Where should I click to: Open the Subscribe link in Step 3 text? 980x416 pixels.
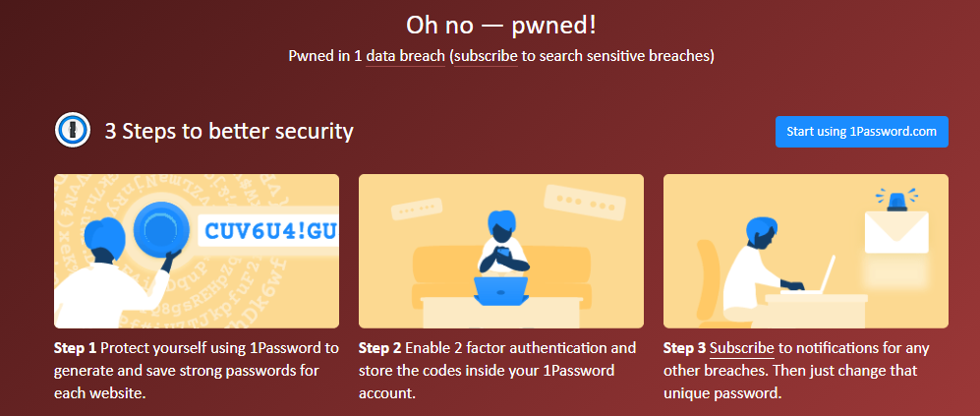(x=742, y=348)
